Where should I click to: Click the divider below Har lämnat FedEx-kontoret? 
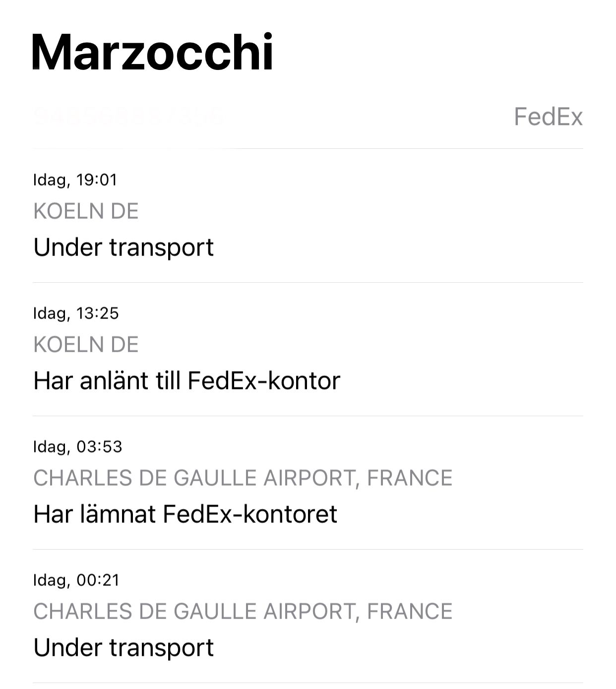[x=308, y=549]
